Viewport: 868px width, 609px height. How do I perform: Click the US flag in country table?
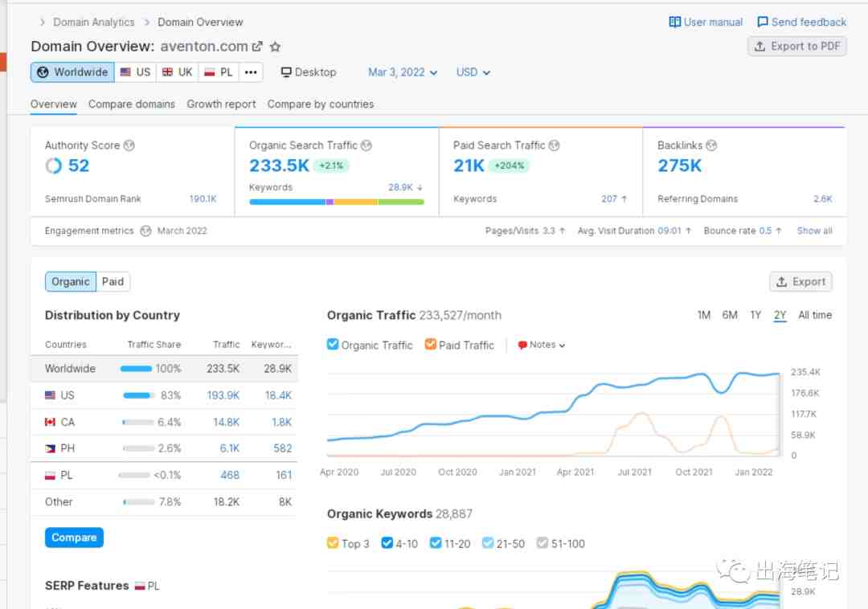pyautogui.click(x=51, y=395)
